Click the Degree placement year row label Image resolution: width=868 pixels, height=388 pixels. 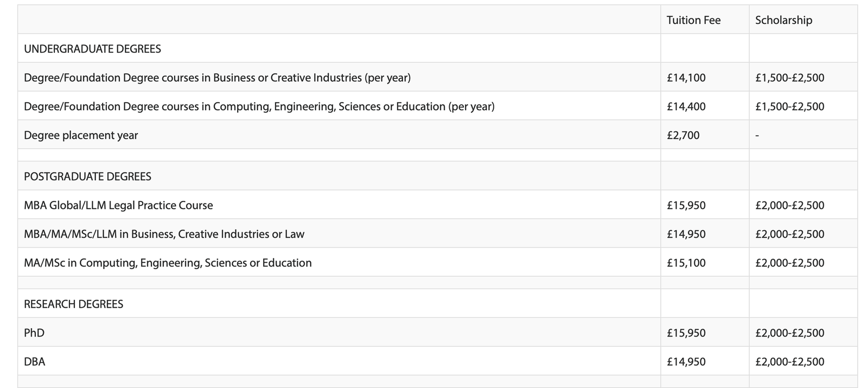coord(81,135)
